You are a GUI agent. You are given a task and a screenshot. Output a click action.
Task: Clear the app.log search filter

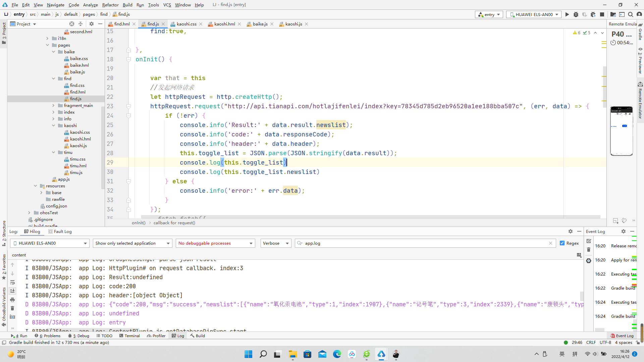tap(550, 243)
